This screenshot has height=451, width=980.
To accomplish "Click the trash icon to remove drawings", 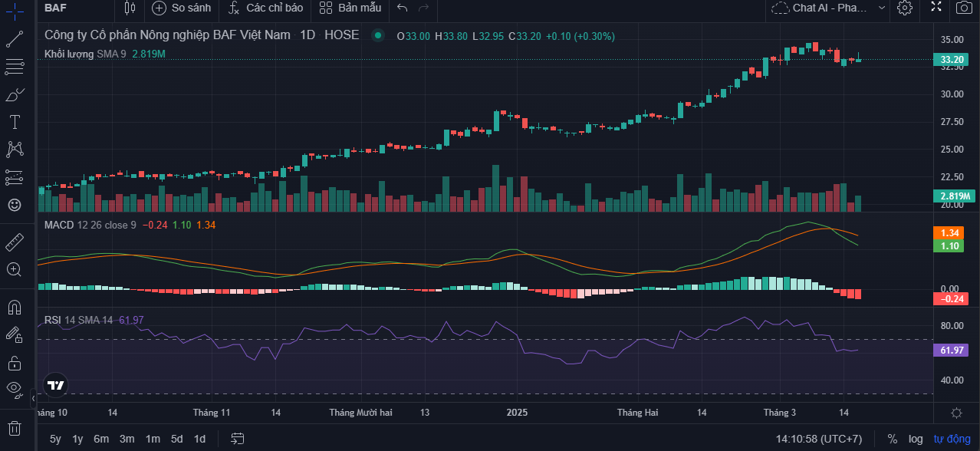I will click(x=15, y=428).
